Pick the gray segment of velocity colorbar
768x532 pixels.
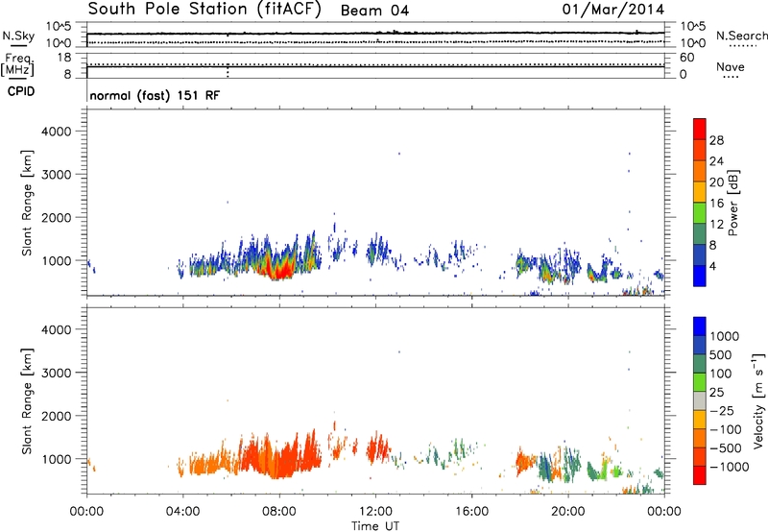[x=700, y=400]
